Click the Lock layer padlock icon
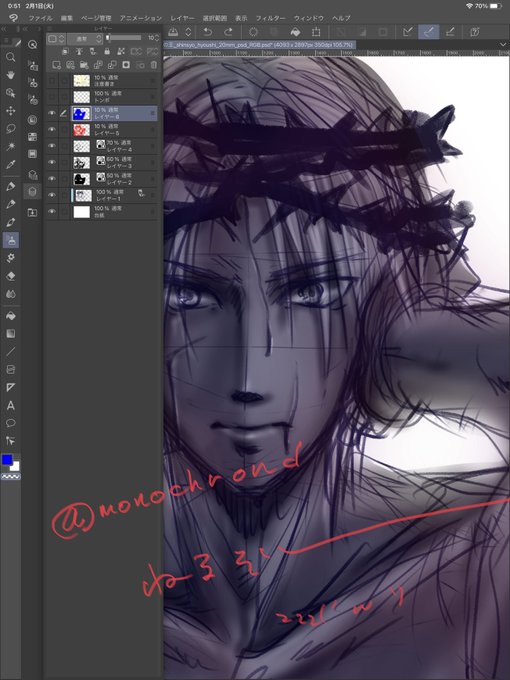Viewport: 510px width, 680px height. (x=107, y=52)
